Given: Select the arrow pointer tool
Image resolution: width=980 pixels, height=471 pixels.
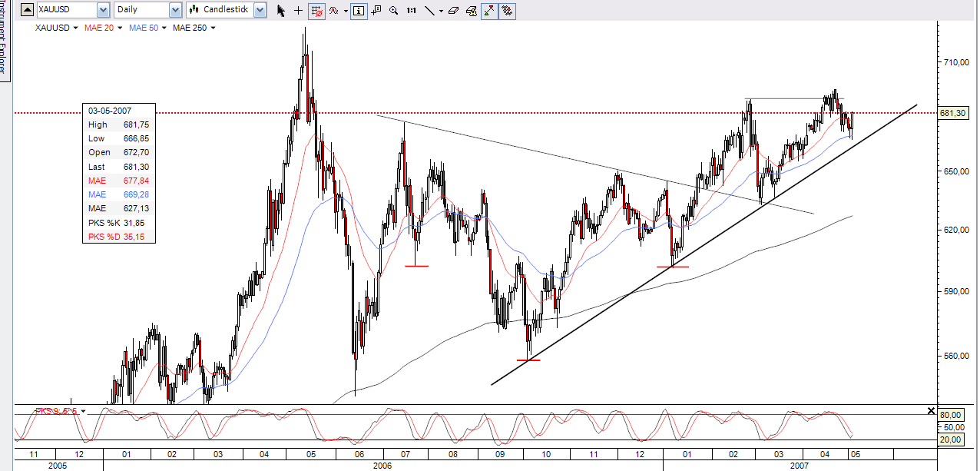Looking at the screenshot, I should coord(280,11).
